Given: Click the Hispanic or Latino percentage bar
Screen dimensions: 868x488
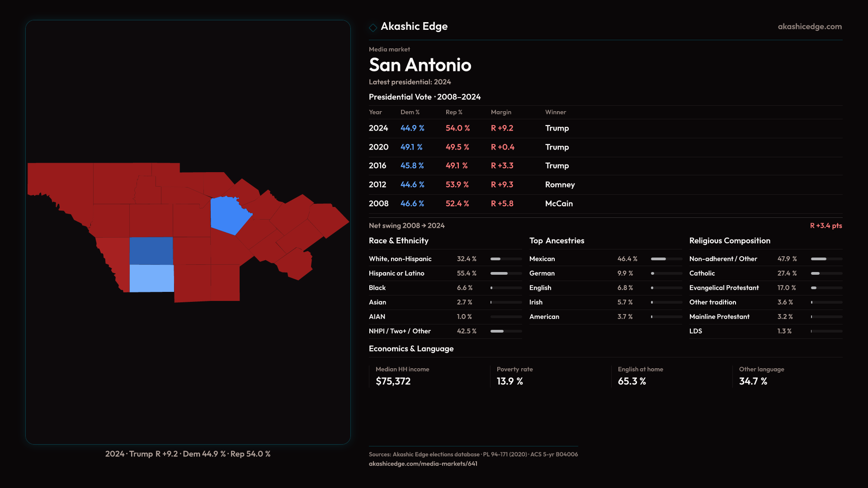Looking at the screenshot, I should tap(505, 273).
